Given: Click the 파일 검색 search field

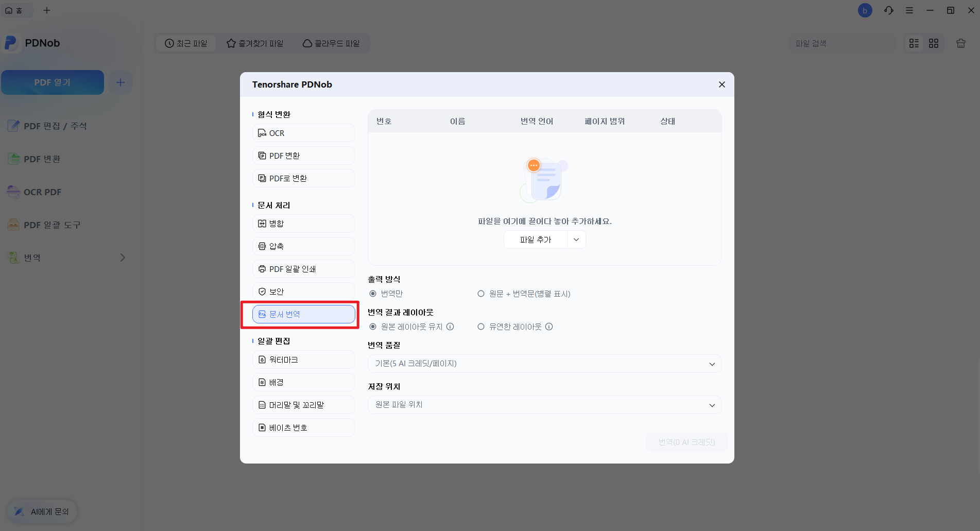Looking at the screenshot, I should [x=841, y=43].
